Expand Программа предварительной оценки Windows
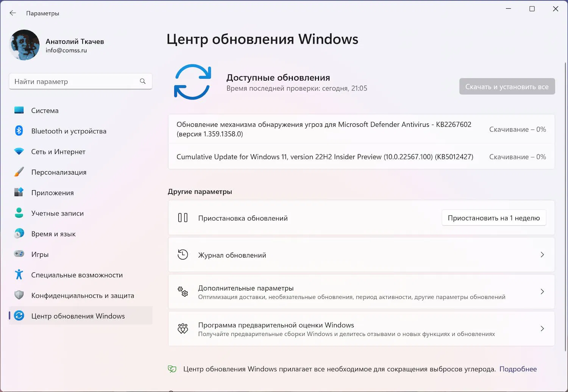Viewport: 568px width, 392px height. (542, 329)
